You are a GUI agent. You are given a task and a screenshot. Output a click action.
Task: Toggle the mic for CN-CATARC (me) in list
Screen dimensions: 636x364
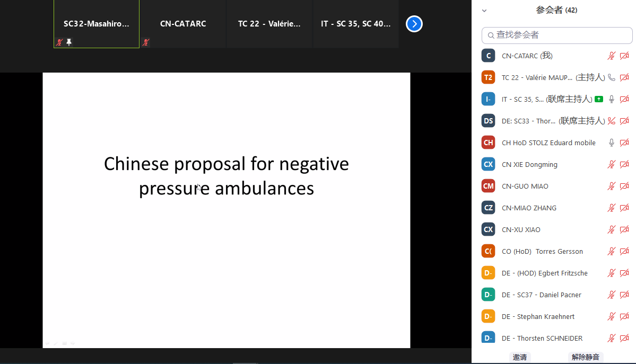pos(612,56)
